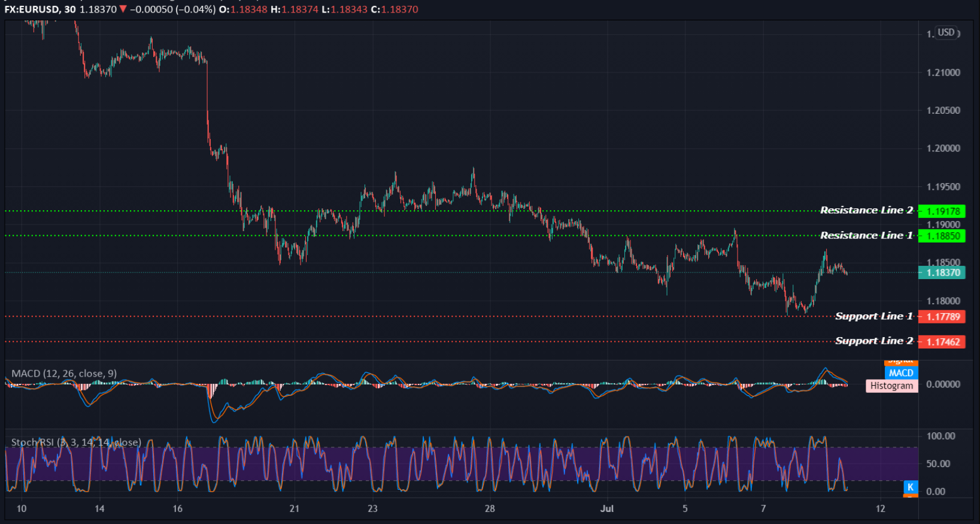Click date 14 on the time axis
This screenshot has width=980, height=524.
click(99, 508)
